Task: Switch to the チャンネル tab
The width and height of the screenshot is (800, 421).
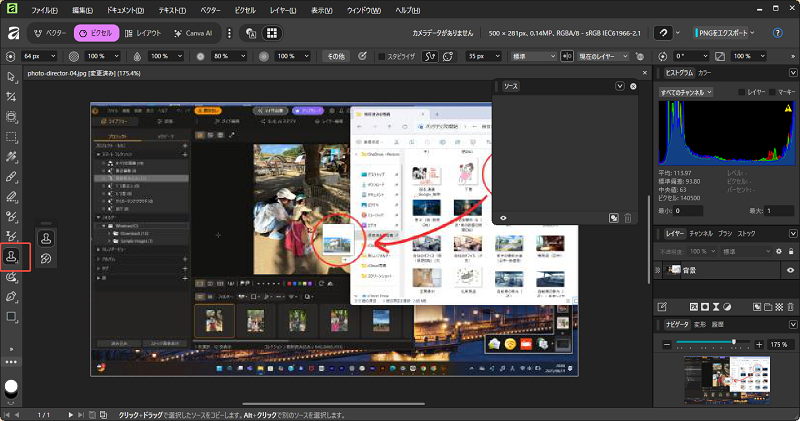Action: 701,233
